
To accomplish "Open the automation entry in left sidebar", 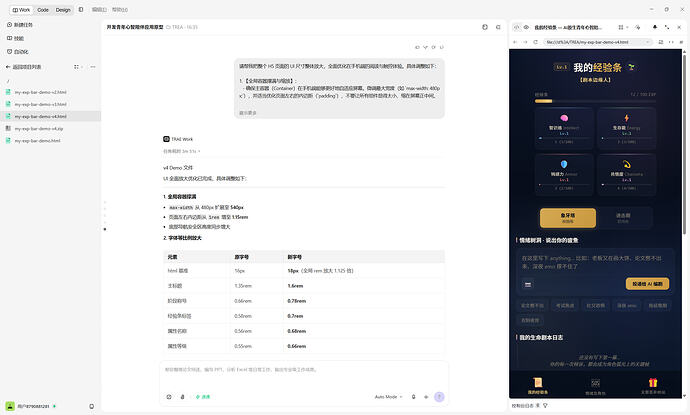I will coord(18,51).
